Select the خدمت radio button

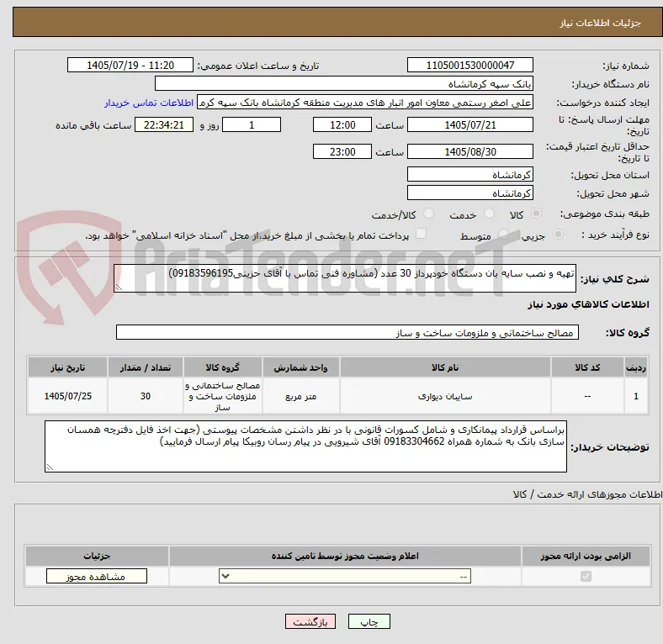[x=489, y=214]
